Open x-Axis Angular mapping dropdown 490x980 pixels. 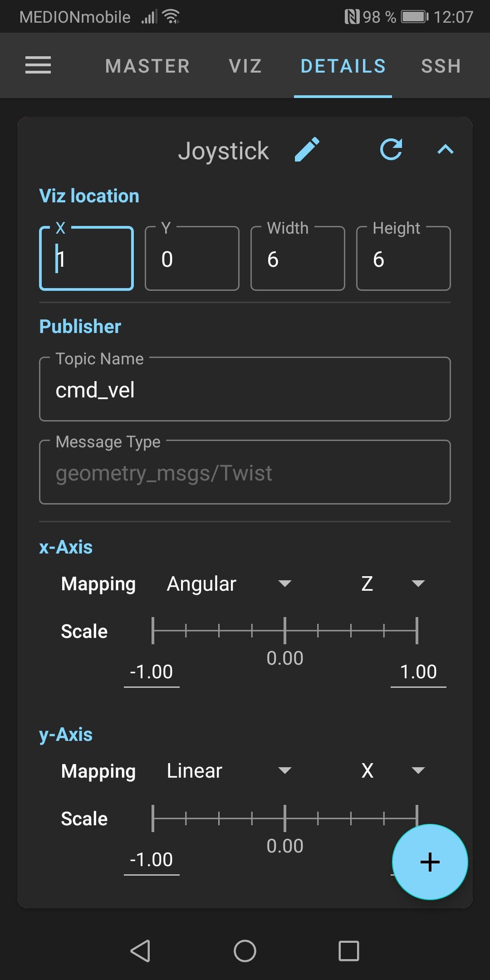tap(229, 584)
